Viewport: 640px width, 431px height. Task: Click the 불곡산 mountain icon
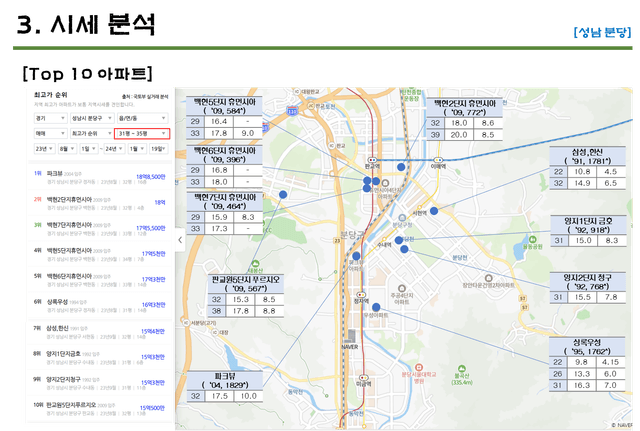click(461, 369)
